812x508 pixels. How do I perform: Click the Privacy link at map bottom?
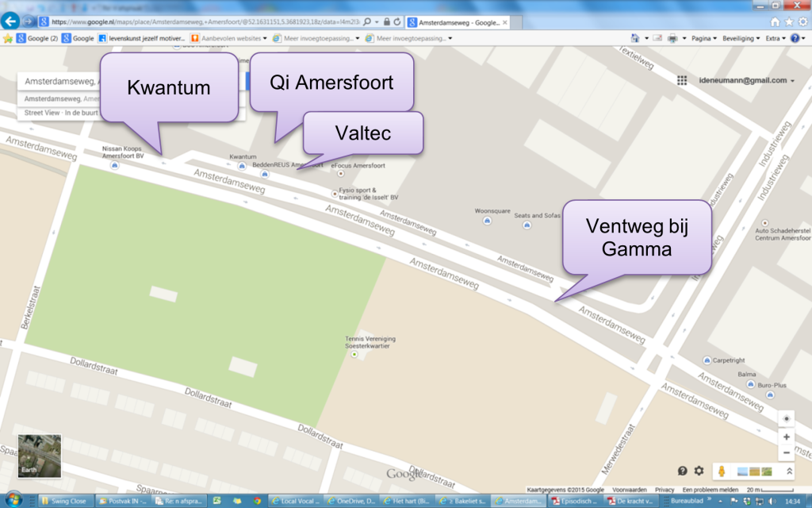tap(665, 490)
